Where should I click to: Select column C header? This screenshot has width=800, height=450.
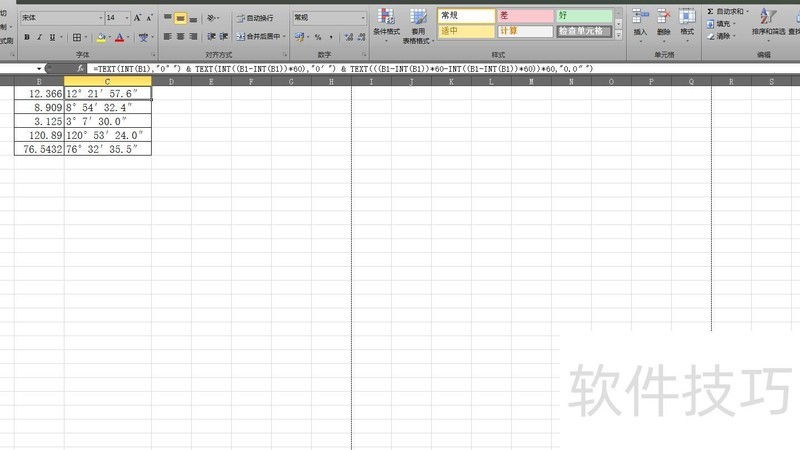click(107, 81)
